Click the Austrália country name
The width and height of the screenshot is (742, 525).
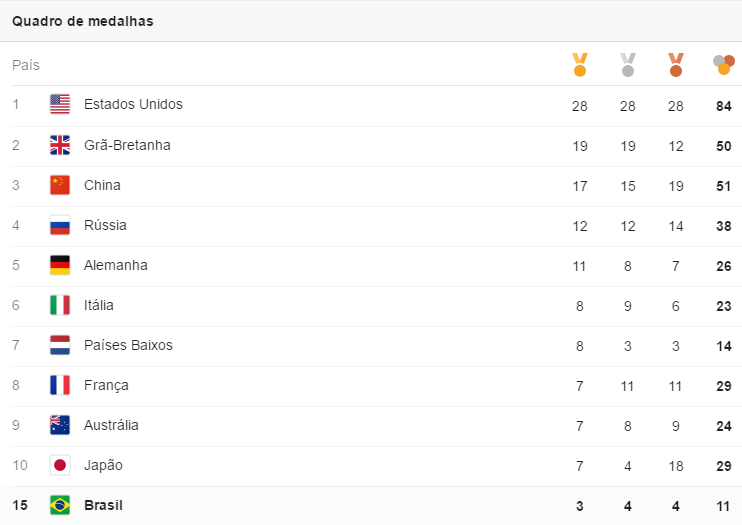[111, 425]
